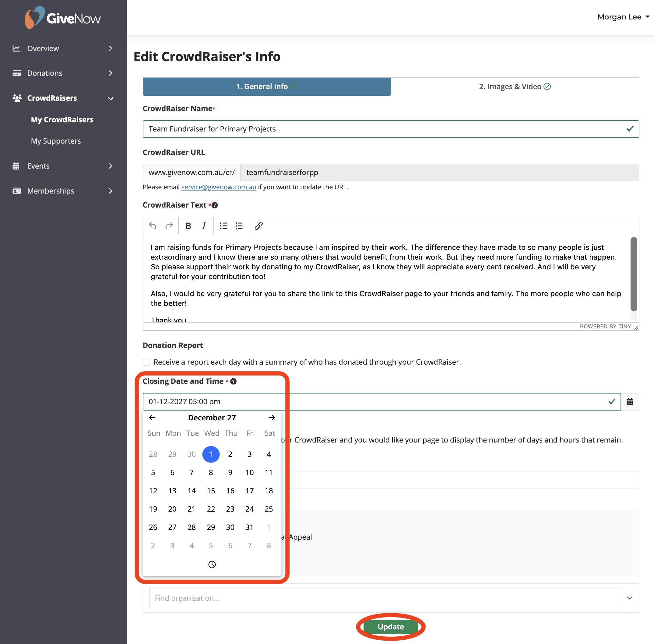654x644 pixels.
Task: Click inside the CrowdRaiser text body
Action: click(387, 278)
